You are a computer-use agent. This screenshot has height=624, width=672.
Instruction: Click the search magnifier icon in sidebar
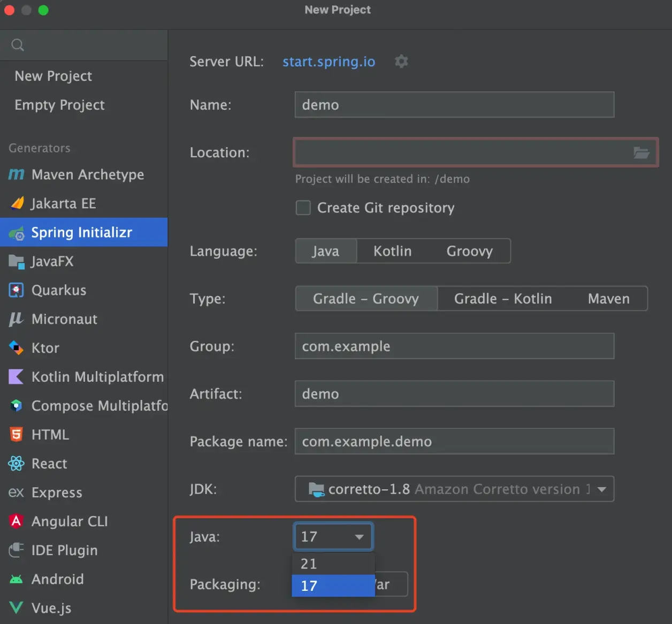point(18,45)
